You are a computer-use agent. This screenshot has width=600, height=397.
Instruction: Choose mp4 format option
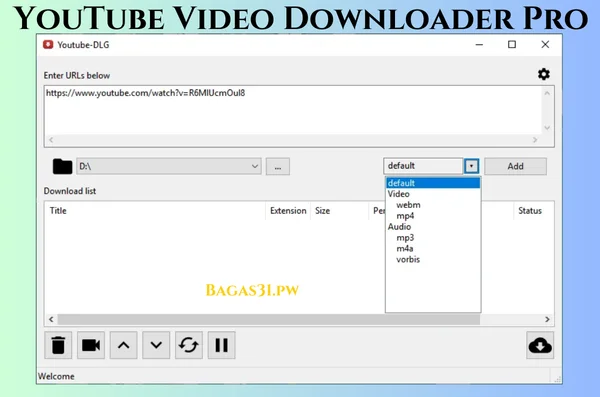(x=433, y=216)
